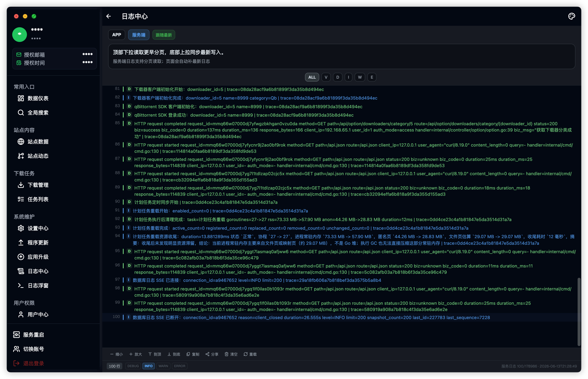This screenshot has height=379, width=588.
Task: Open the theme palette icon
Action: 571,16
